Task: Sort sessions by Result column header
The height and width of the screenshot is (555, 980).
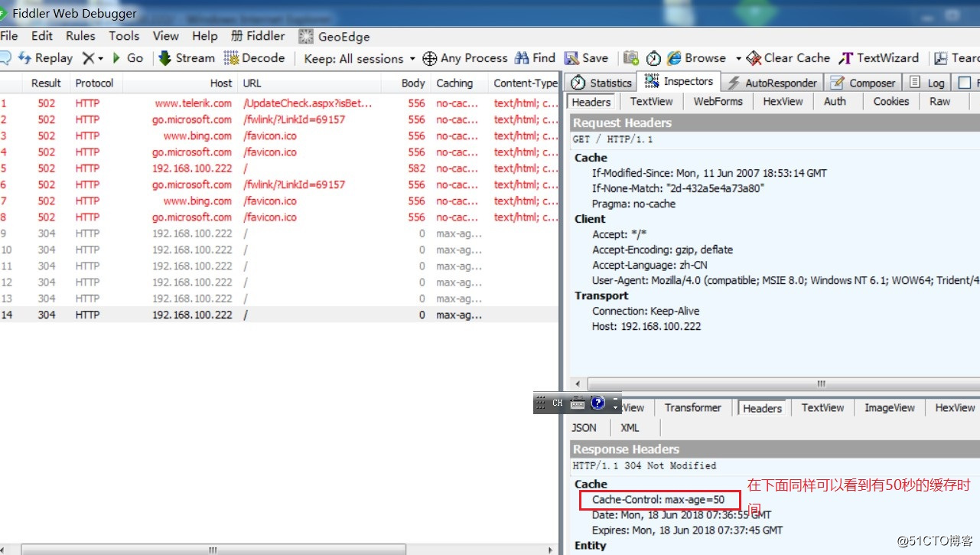Action: coord(46,83)
